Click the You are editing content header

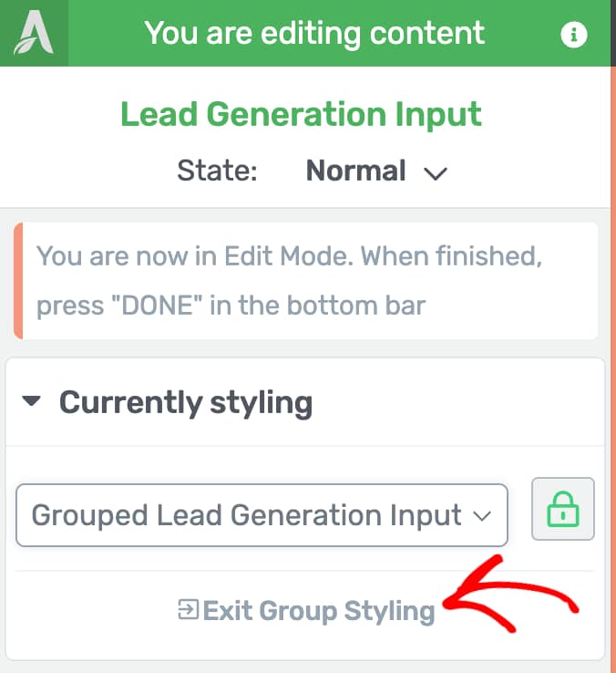click(314, 33)
